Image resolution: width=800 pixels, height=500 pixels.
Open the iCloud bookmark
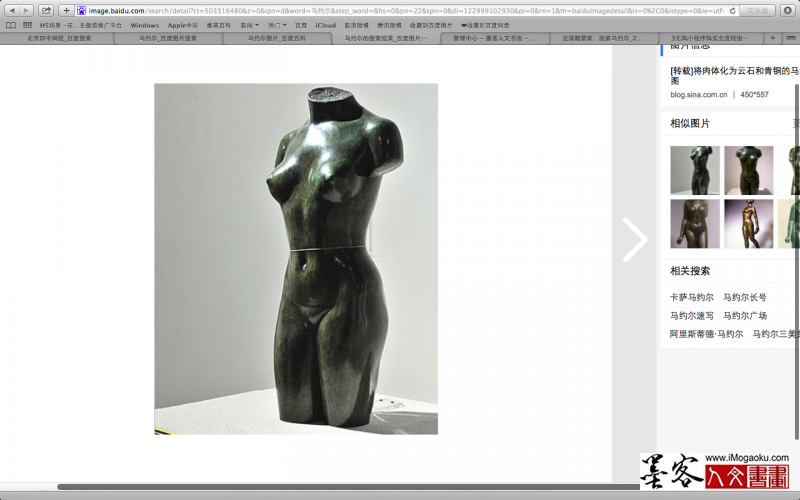coord(326,25)
